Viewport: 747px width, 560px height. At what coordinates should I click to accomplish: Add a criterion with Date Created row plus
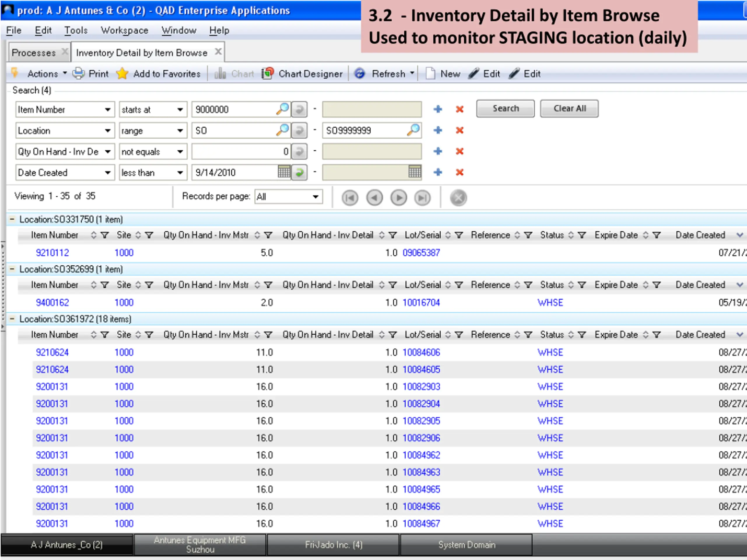point(438,172)
